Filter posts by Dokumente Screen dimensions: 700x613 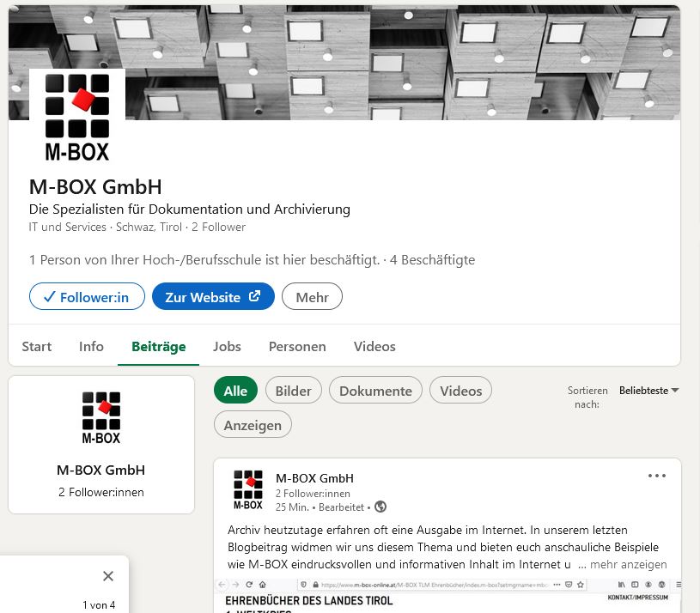click(375, 391)
